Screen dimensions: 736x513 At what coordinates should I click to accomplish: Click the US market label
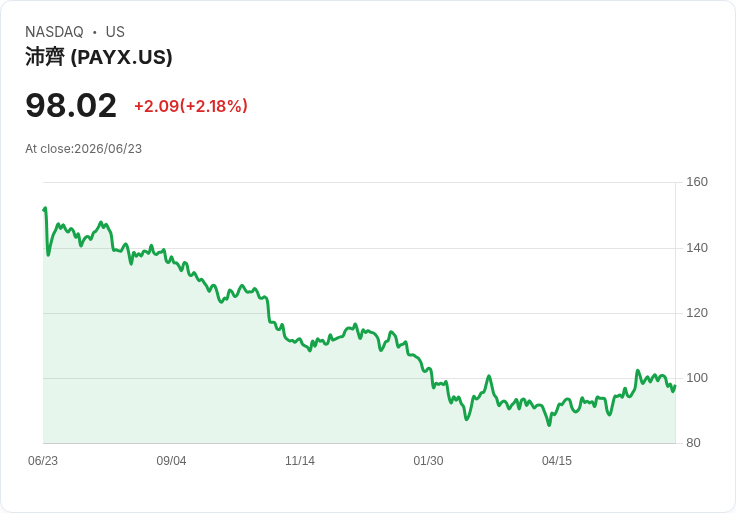(115, 32)
